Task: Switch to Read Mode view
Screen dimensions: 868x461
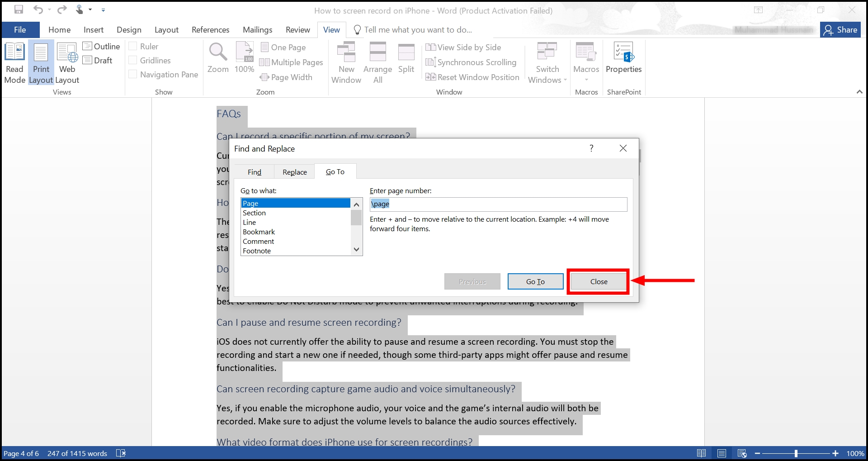Action: click(x=14, y=62)
